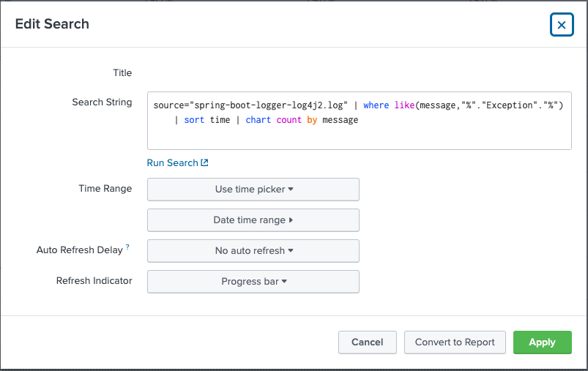Open the No auto refresh dropdown

(253, 250)
